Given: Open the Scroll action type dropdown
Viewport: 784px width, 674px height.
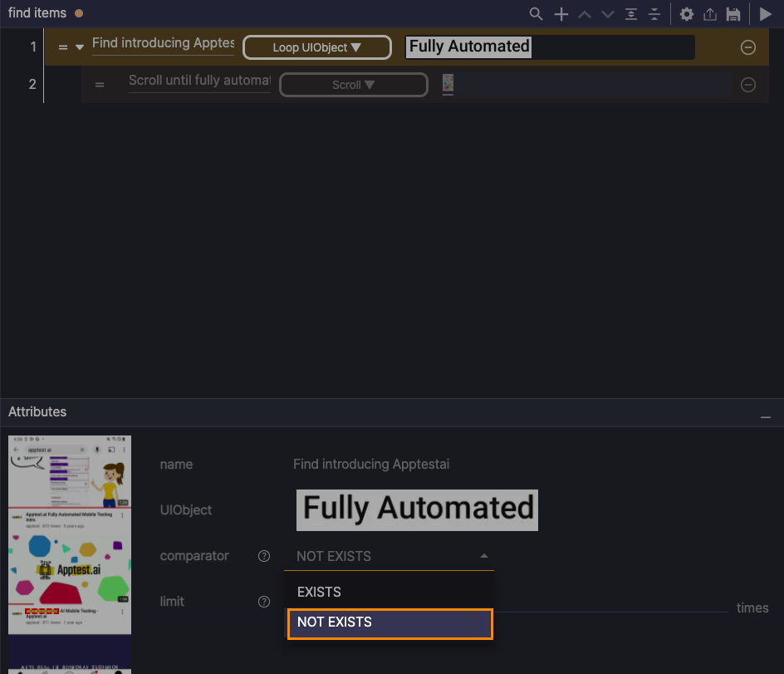Looking at the screenshot, I should point(353,85).
